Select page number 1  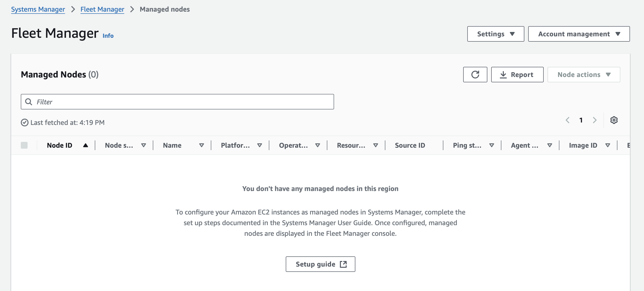(x=581, y=120)
